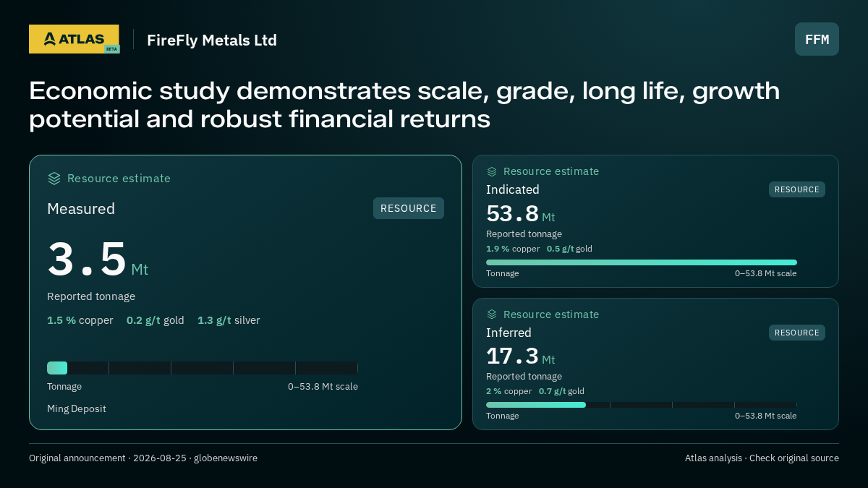Click the Measured tonnage progress bar
This screenshot has height=488, width=868.
203,368
